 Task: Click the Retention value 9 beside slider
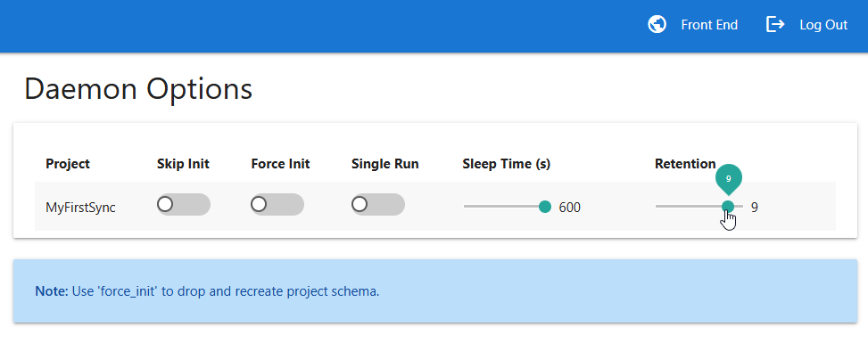point(755,208)
